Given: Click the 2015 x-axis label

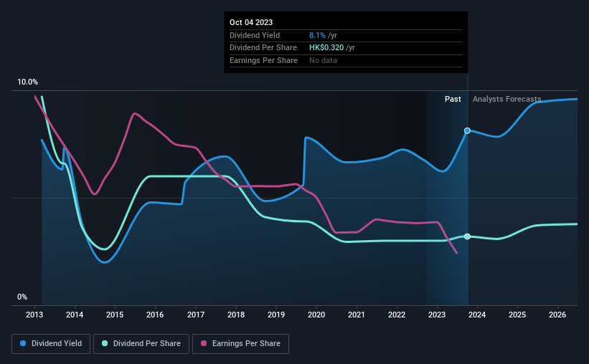Looking at the screenshot, I should pyautogui.click(x=115, y=315).
